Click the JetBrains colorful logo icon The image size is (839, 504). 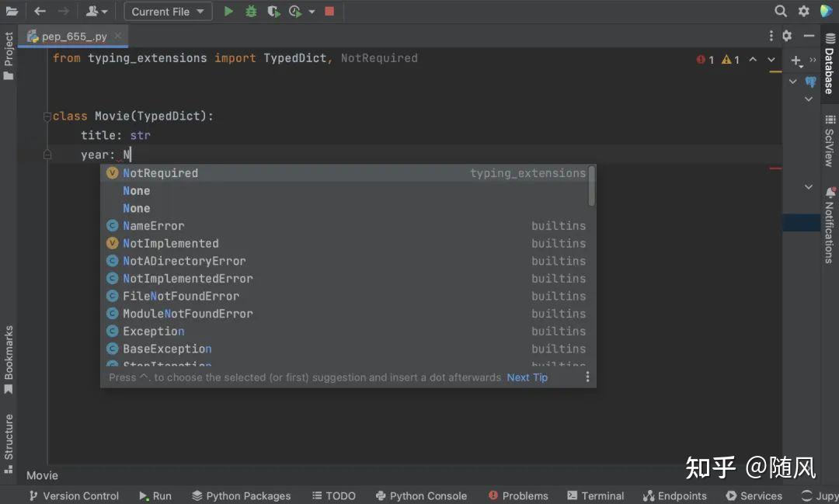826,11
